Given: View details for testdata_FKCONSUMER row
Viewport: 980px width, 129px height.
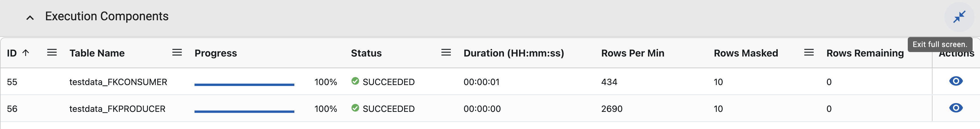Looking at the screenshot, I should [x=956, y=81].
